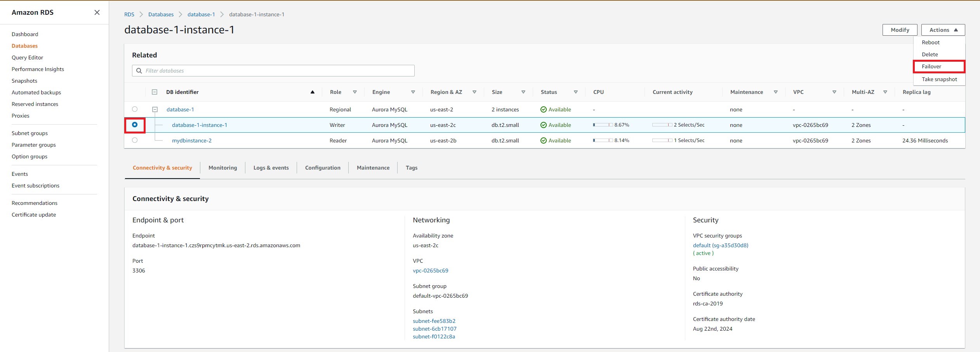Open Option groups in sidebar
The height and width of the screenshot is (352, 980).
(x=30, y=156)
